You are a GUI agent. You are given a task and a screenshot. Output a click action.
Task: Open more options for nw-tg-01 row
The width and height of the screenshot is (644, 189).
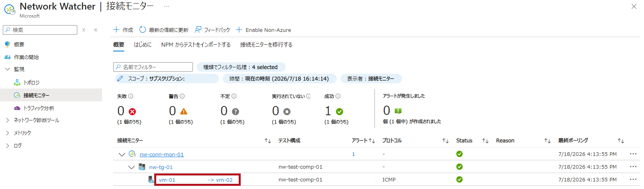pos(633,167)
